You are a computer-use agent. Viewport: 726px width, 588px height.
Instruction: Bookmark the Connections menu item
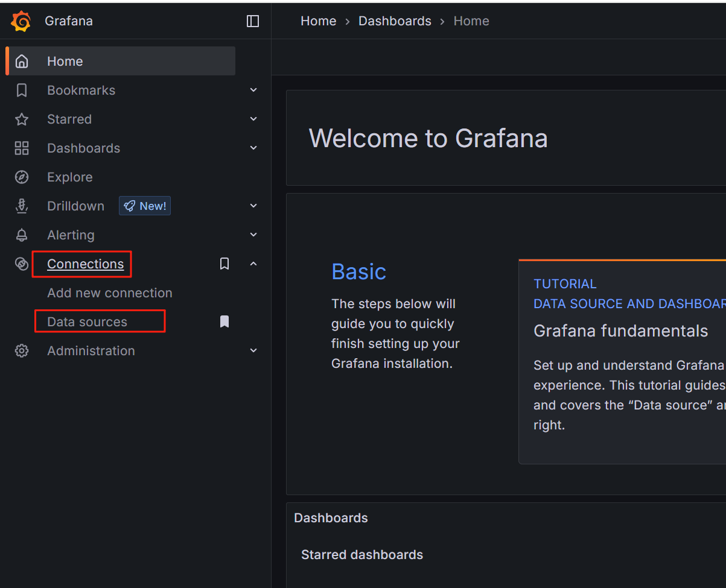pyautogui.click(x=224, y=264)
